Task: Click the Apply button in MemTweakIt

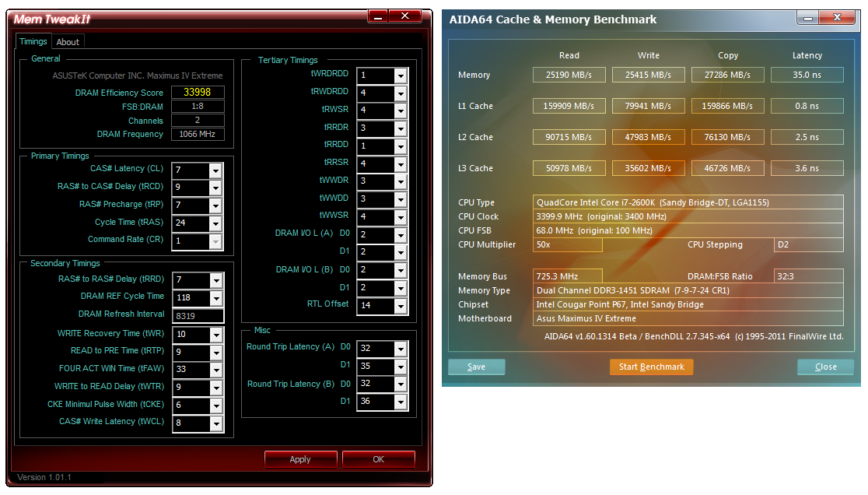Action: [x=300, y=459]
